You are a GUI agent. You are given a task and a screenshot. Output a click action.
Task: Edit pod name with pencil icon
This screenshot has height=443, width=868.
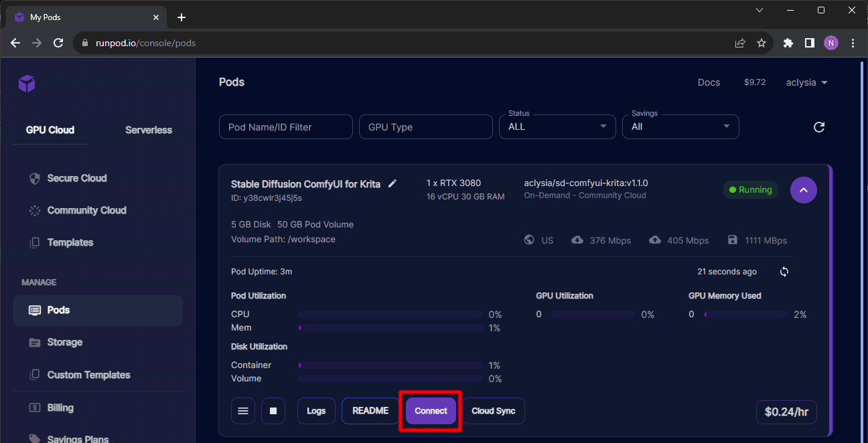point(392,183)
